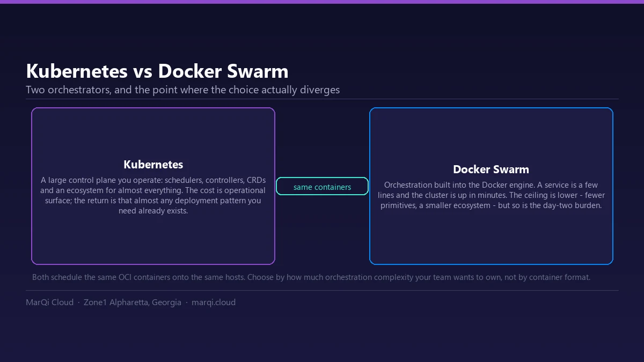Click the 'Kubernetes vs Docker Swarm' slide title

(x=157, y=71)
